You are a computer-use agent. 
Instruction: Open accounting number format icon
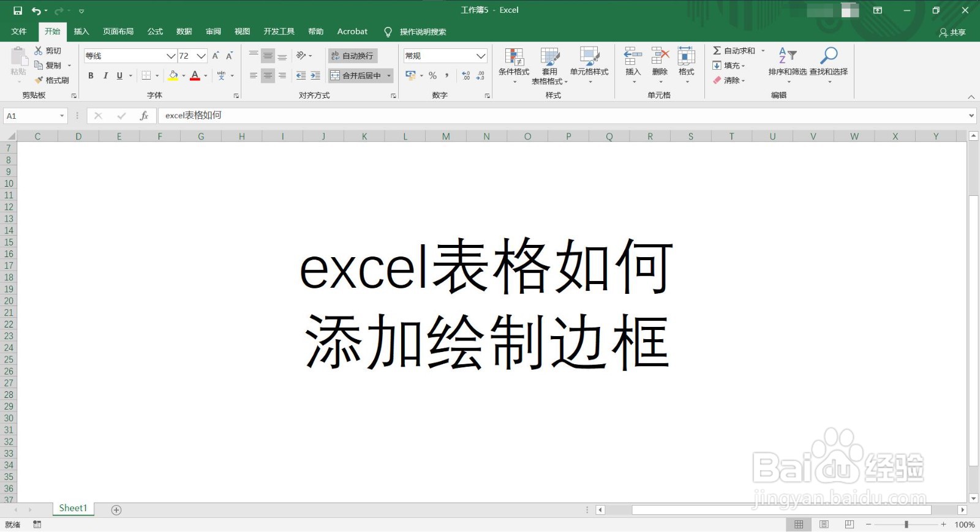click(x=410, y=75)
